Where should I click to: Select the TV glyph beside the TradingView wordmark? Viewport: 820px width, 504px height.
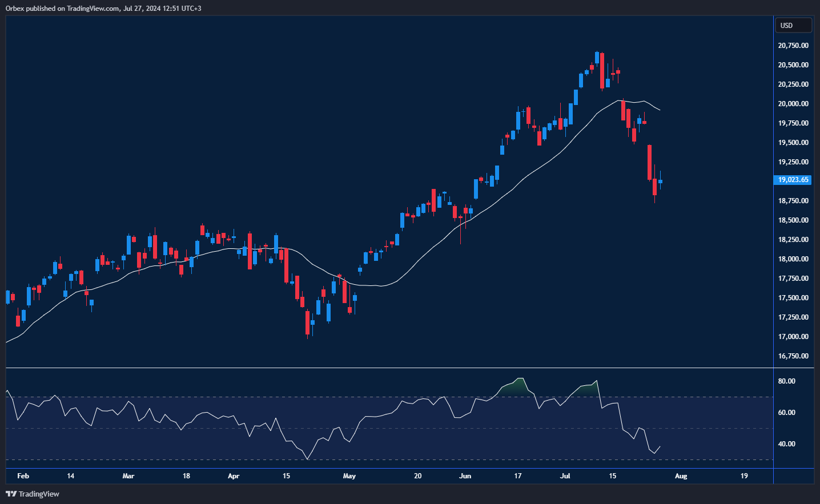click(x=10, y=494)
